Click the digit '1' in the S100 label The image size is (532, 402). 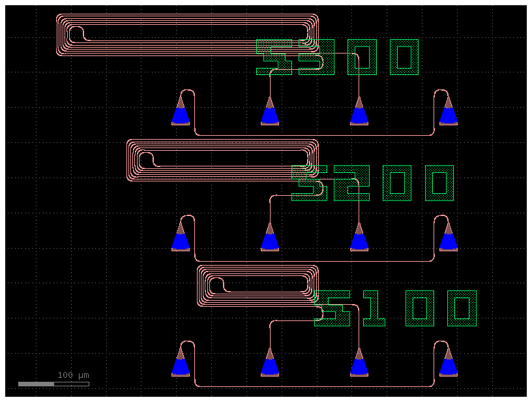(374, 309)
